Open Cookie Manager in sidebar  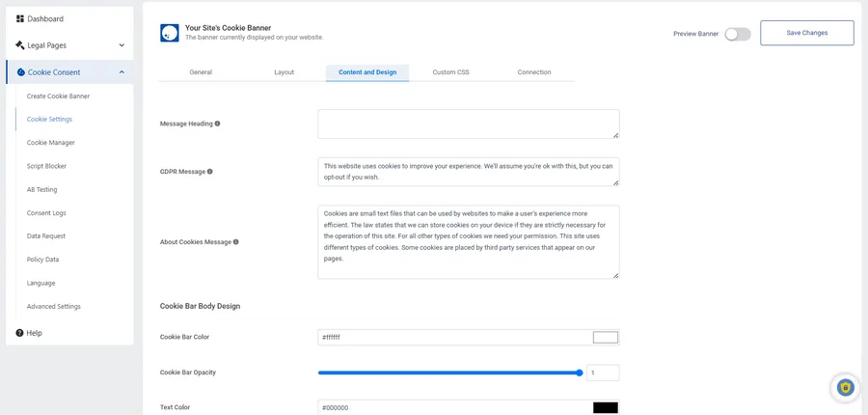pos(50,143)
